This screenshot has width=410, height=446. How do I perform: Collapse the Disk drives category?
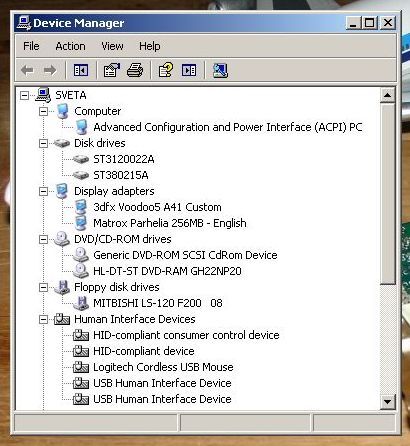[x=43, y=144]
